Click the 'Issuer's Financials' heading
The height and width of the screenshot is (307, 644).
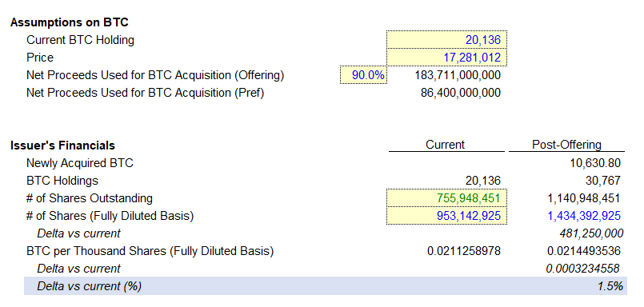click(x=62, y=146)
